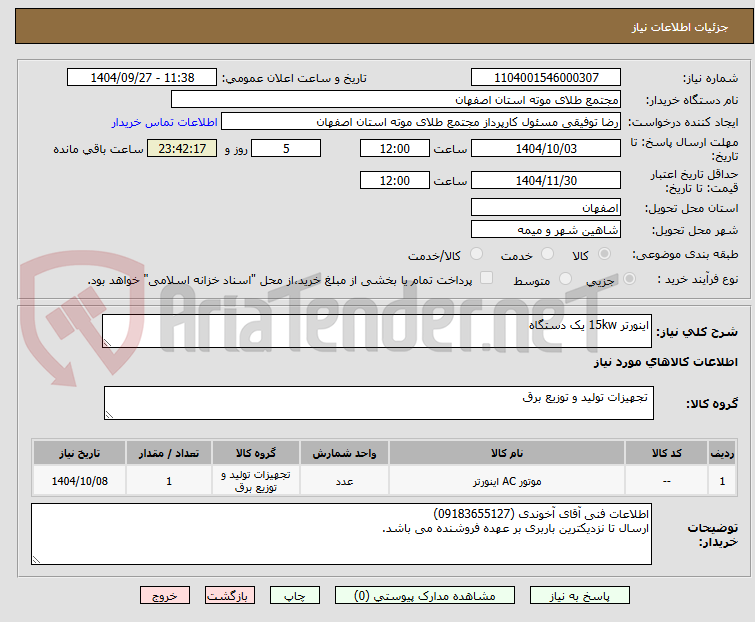
Task: Select the خدمت radio button
Action: point(547,254)
